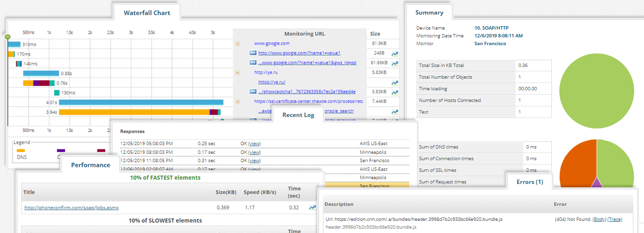Click the 310ms waterfall bar
The width and height of the screenshot is (644, 233).
(14, 44)
